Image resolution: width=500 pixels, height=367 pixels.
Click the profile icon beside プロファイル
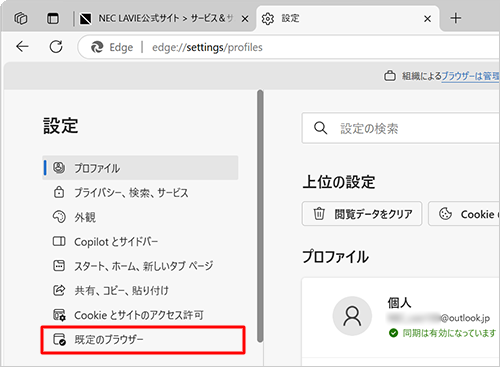point(59,167)
